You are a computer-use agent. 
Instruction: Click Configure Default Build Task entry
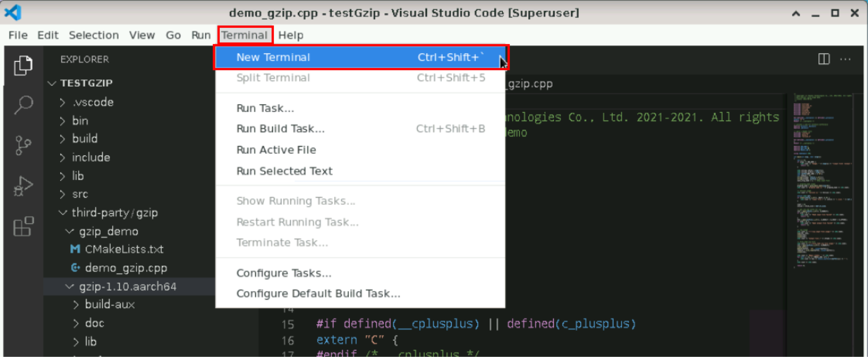click(318, 294)
